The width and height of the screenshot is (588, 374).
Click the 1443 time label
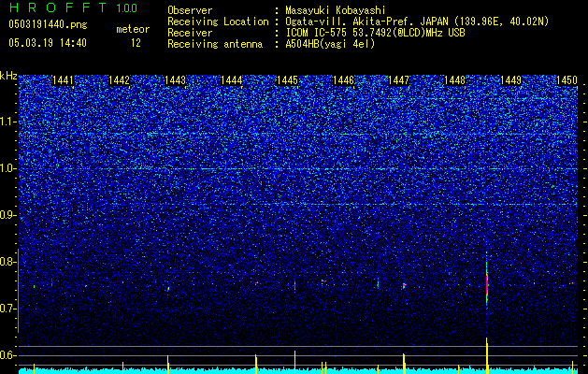(x=175, y=80)
